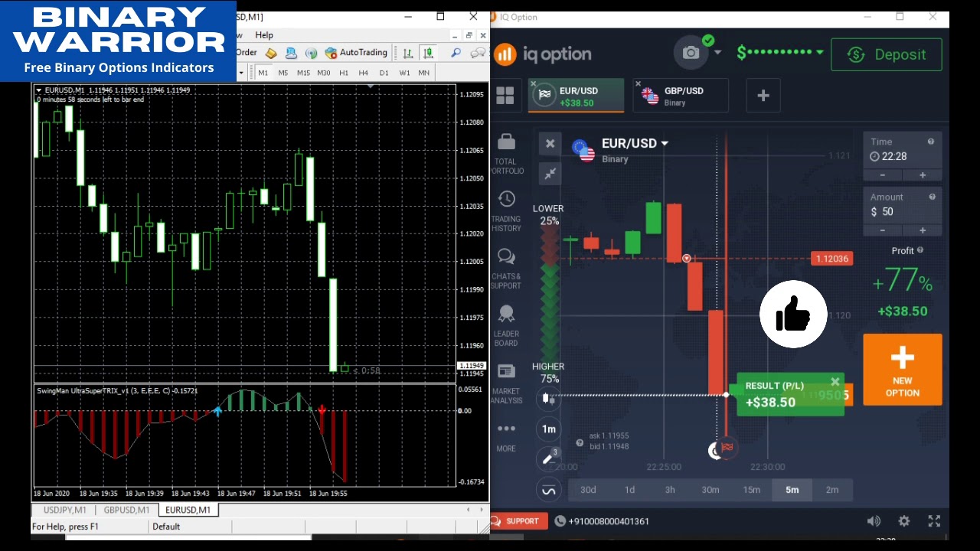Open the Leader Board in the sidebar

[506, 326]
